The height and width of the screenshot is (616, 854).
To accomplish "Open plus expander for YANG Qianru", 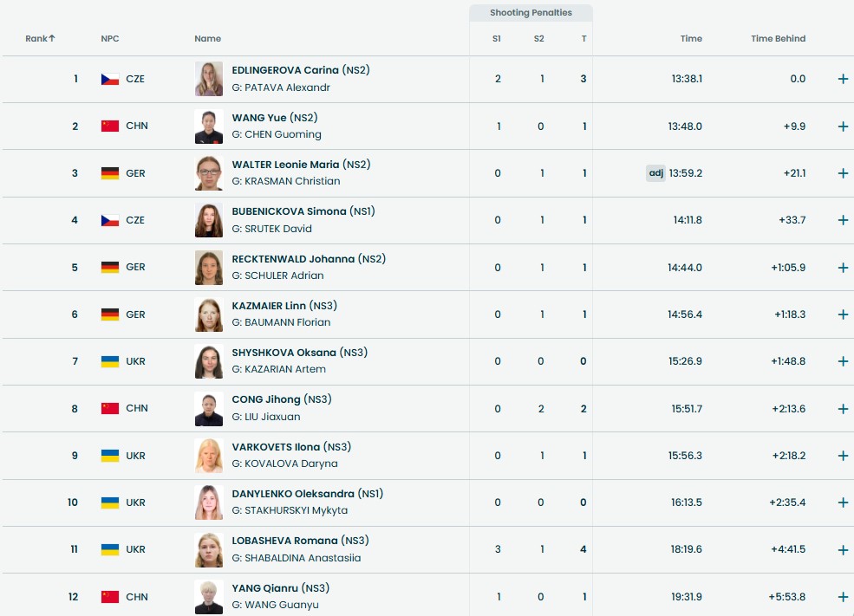I will [843, 597].
